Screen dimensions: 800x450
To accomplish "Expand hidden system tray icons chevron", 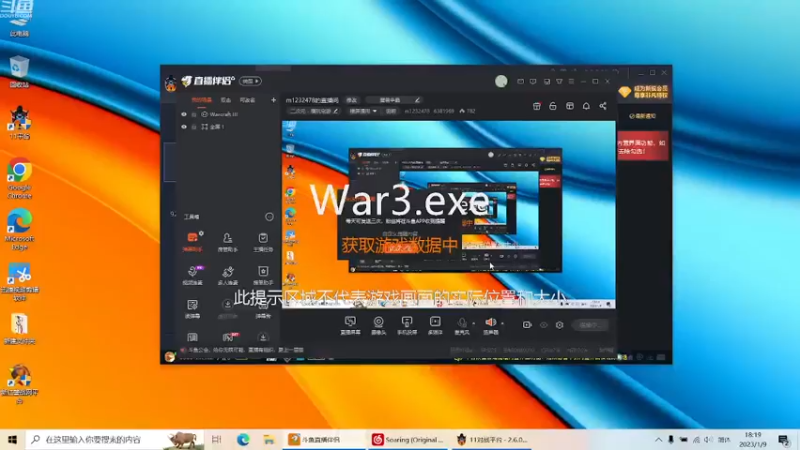I will 659,439.
